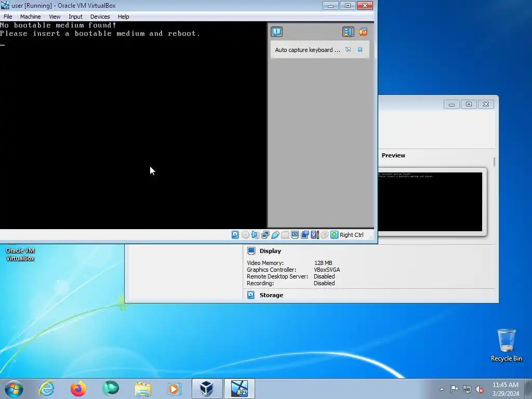Switch to running VM 8.1 taskbar button
Screen dimensions: 532x399
pos(240,389)
